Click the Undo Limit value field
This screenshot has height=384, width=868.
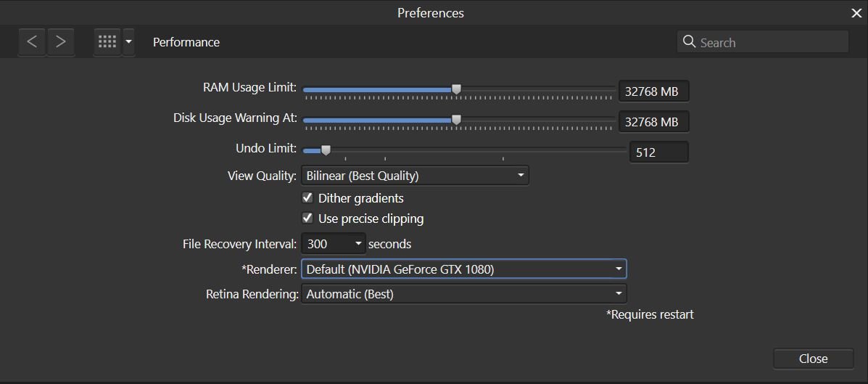click(658, 152)
